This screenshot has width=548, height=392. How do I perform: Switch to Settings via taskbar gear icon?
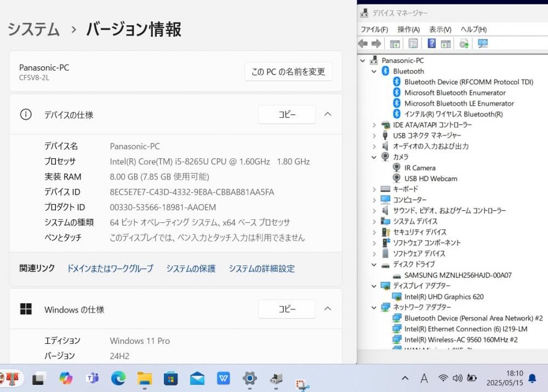click(249, 378)
